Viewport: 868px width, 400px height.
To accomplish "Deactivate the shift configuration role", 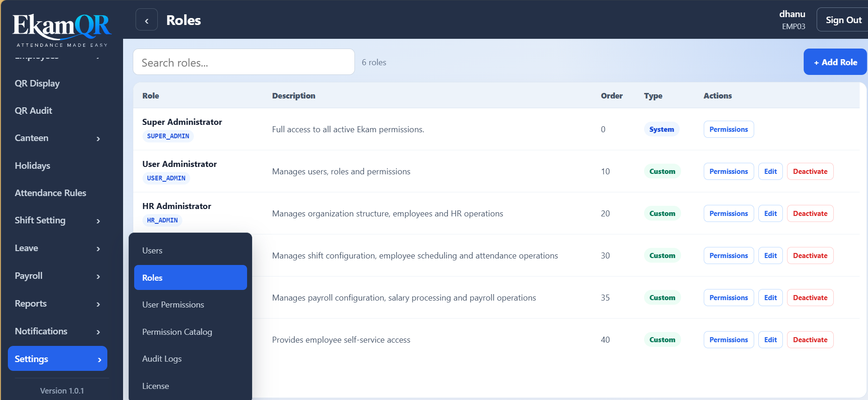I will [810, 256].
